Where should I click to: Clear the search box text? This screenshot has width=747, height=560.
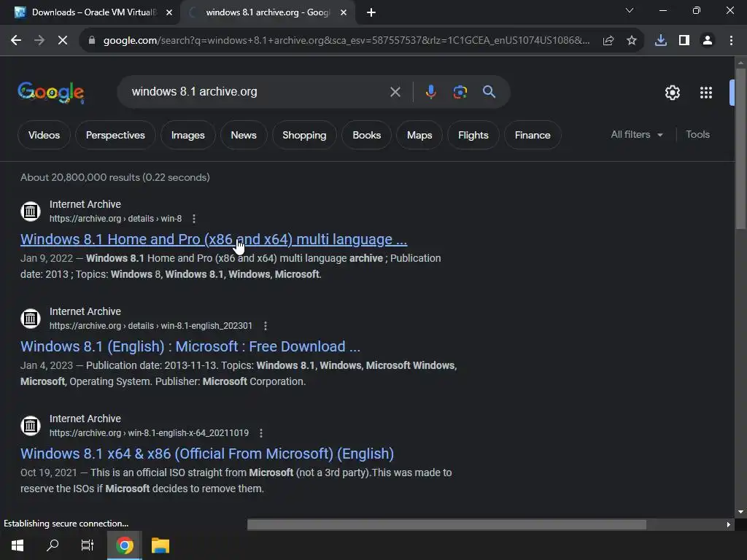[395, 92]
